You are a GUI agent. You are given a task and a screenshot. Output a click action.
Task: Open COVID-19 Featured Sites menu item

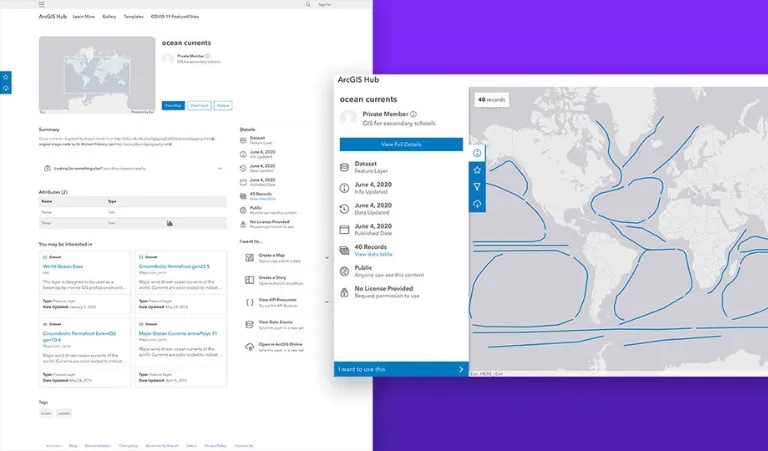click(x=175, y=17)
